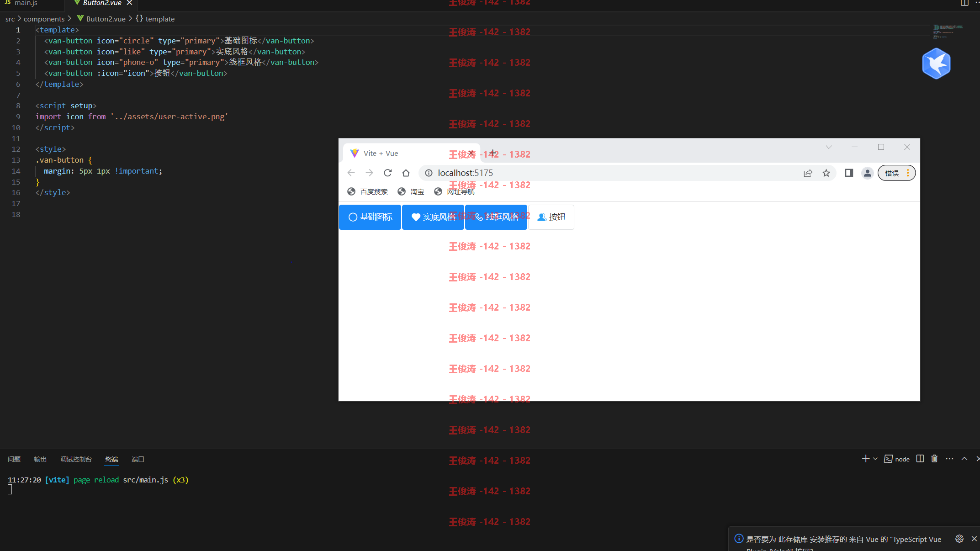
Task: Go back in the browser window
Action: click(x=351, y=173)
